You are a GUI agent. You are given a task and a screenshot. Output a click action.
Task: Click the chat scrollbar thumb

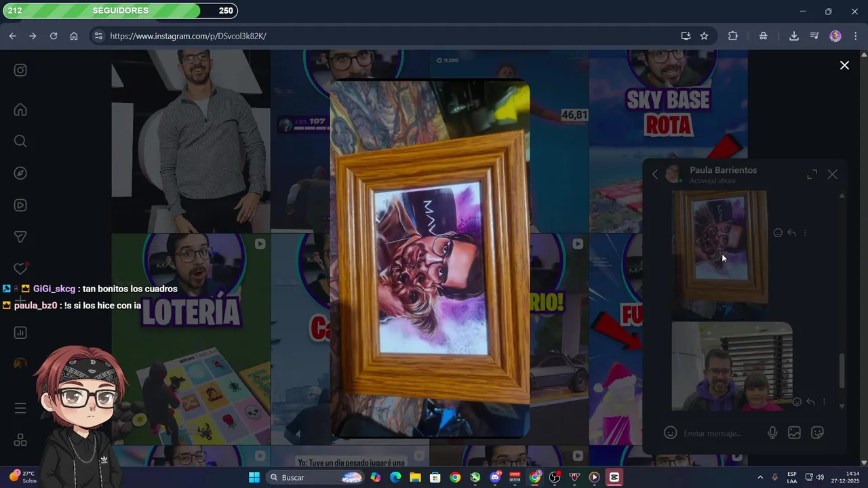(842, 371)
